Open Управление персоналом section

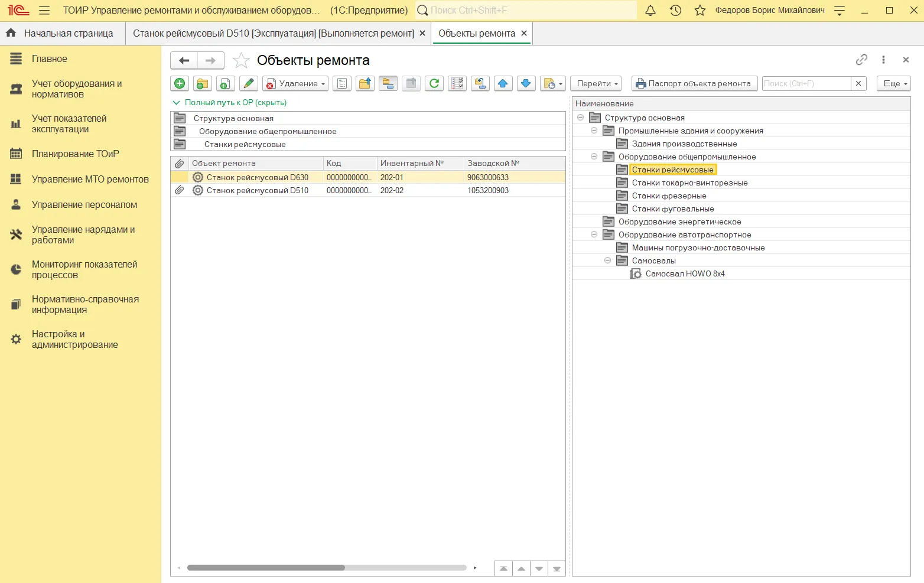click(x=84, y=204)
